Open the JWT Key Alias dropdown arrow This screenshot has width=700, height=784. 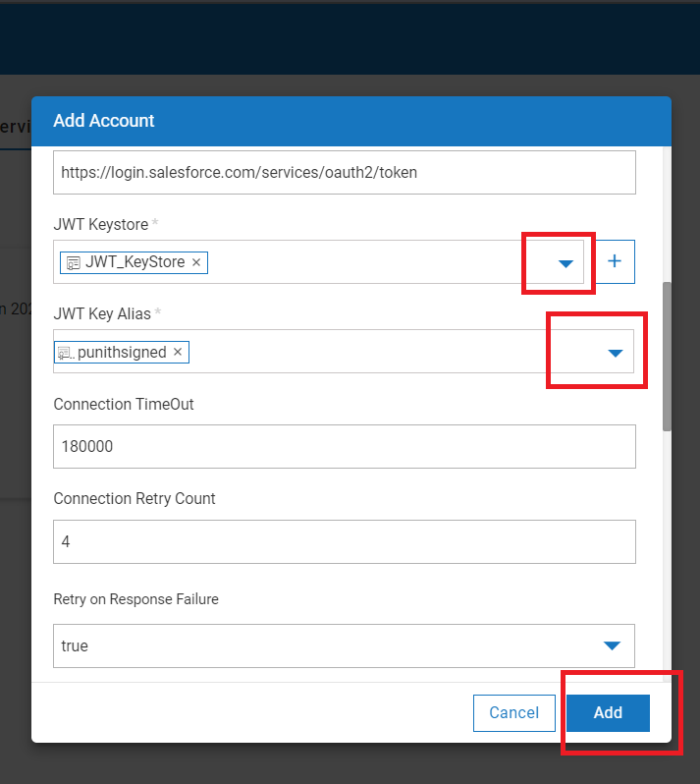pyautogui.click(x=616, y=353)
